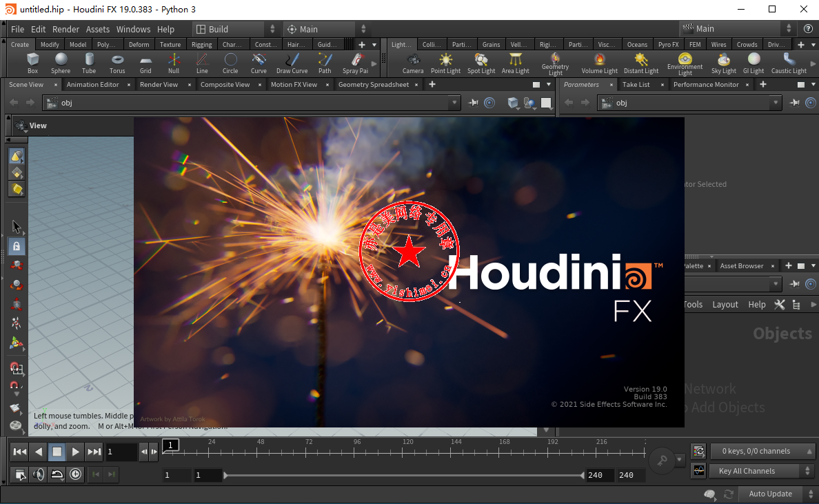This screenshot has height=504, width=819.
Task: Pin the Scene View pane path
Action: tap(473, 103)
